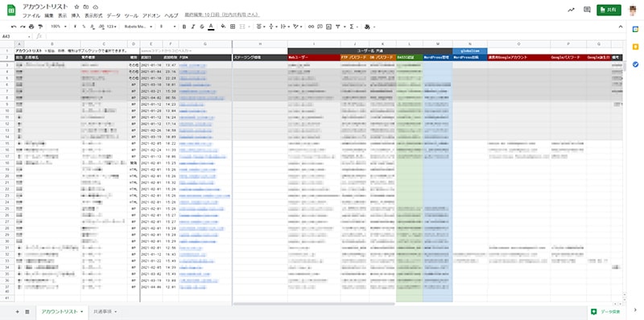Open the あ input tools
The image size is (644, 320).
point(369,27)
